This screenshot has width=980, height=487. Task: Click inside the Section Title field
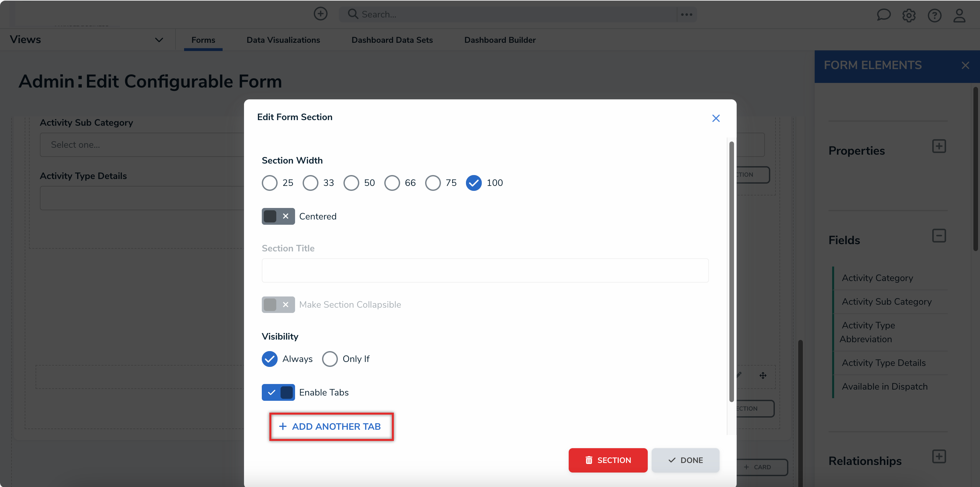(485, 270)
